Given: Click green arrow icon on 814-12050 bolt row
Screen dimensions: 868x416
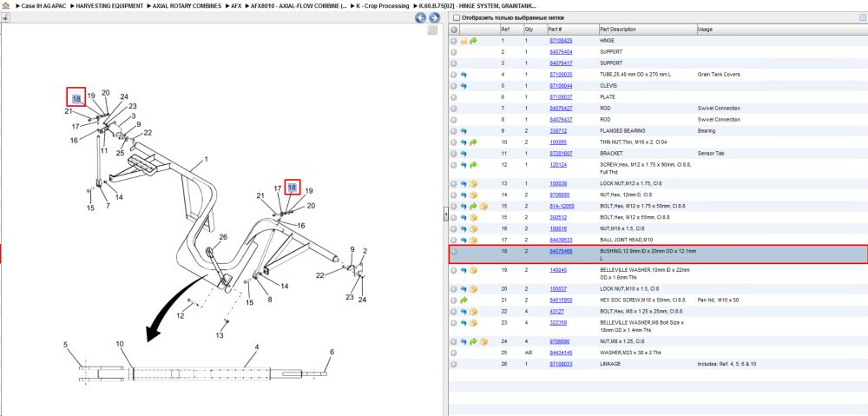Looking at the screenshot, I should tap(473, 206).
